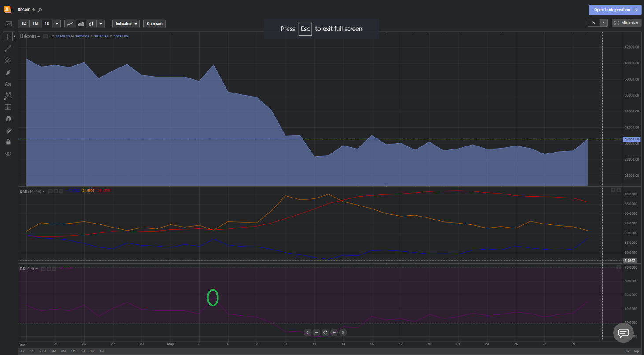Viewport: 644px width, 355px height.
Task: Select the Aa text annotation tool
Action: click(8, 84)
